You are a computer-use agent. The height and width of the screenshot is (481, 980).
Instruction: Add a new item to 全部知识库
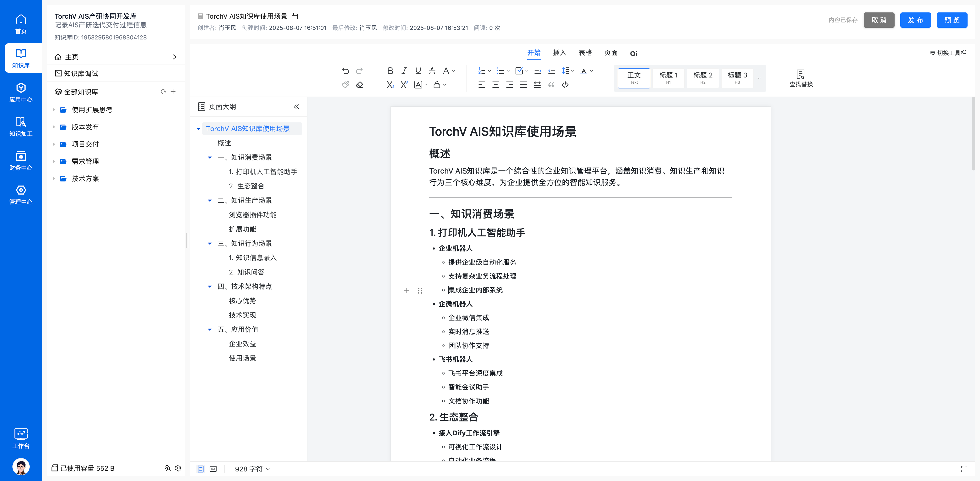coord(173,92)
